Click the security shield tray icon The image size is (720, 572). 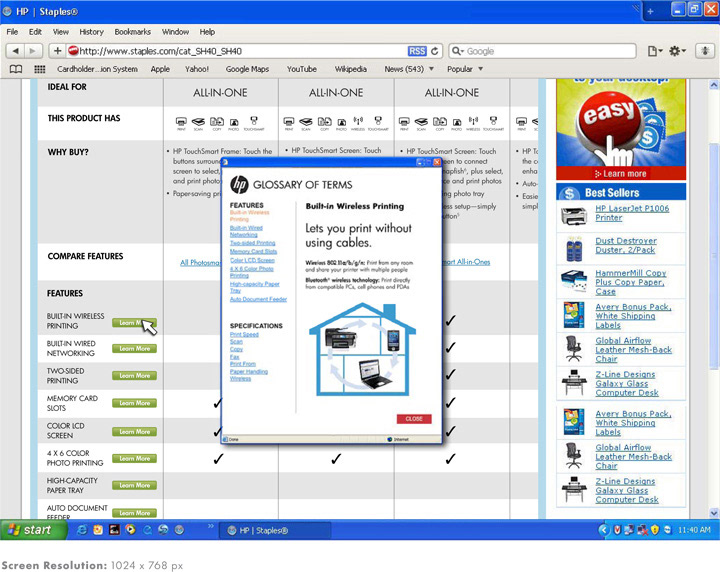click(x=655, y=530)
